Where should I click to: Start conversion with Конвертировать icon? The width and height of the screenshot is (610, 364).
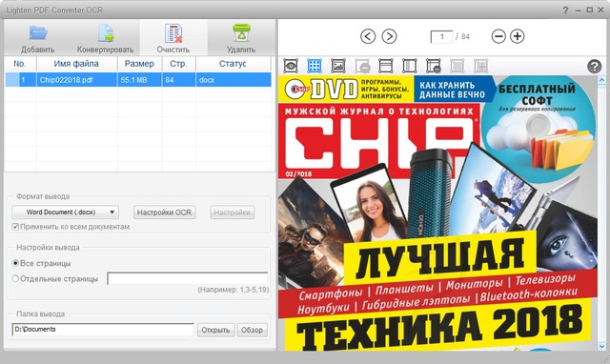106,33
